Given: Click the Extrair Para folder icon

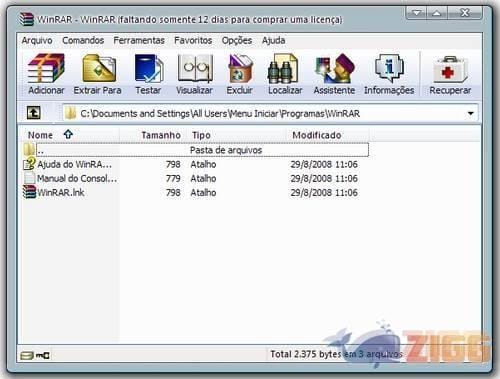Looking at the screenshot, I should point(99,68).
